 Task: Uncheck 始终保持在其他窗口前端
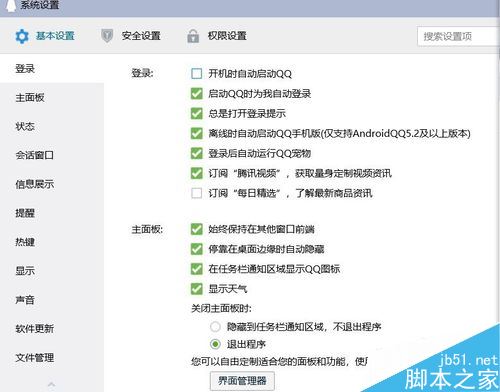pyautogui.click(x=197, y=229)
